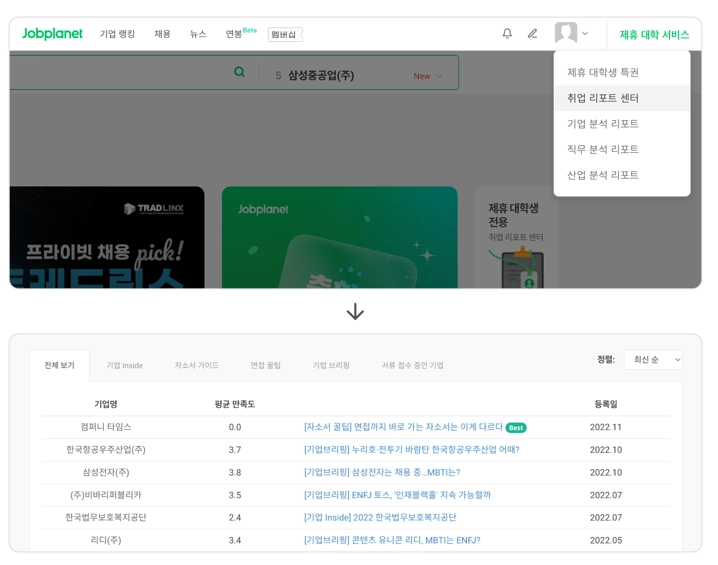Screen dimensions: 718x565
Task: Select 제휴 대학생 특권 from the dropdown menu
Action: point(622,72)
